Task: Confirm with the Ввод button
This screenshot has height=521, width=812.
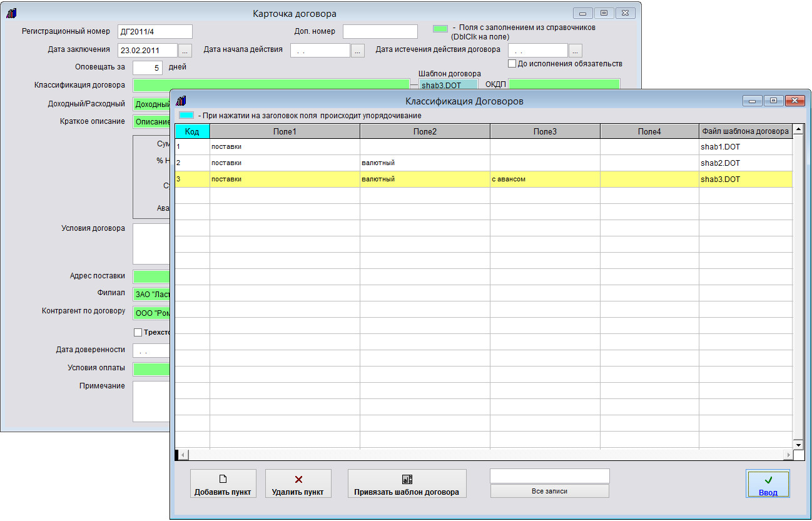Action: (768, 483)
